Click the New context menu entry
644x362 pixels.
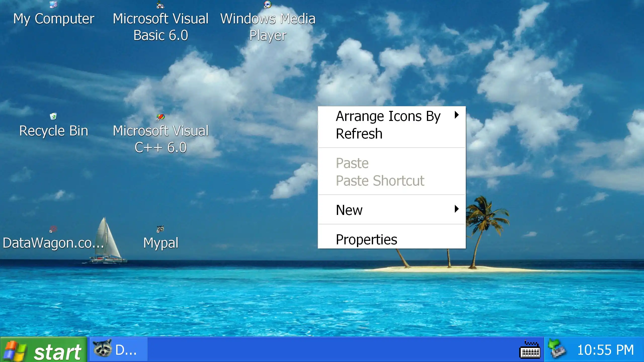(349, 210)
